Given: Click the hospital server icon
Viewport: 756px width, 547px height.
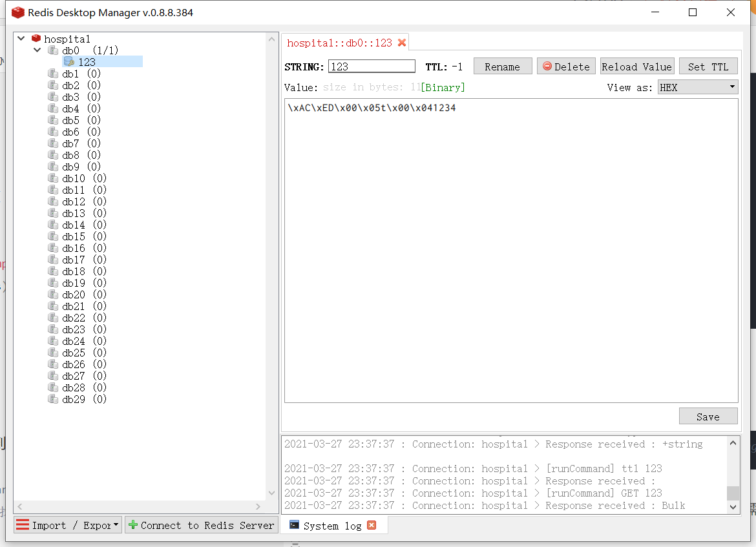Looking at the screenshot, I should pos(36,38).
